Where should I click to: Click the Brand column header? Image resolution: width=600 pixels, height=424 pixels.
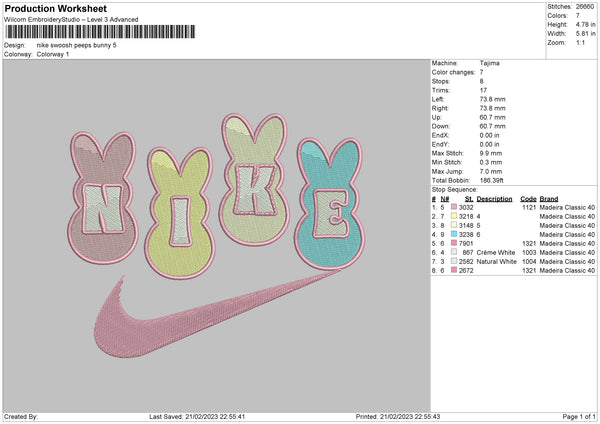click(550, 198)
